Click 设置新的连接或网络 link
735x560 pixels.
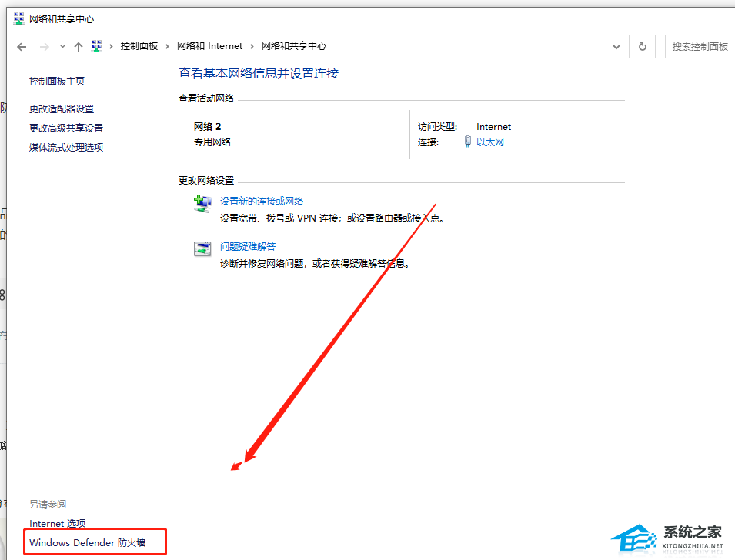[262, 201]
